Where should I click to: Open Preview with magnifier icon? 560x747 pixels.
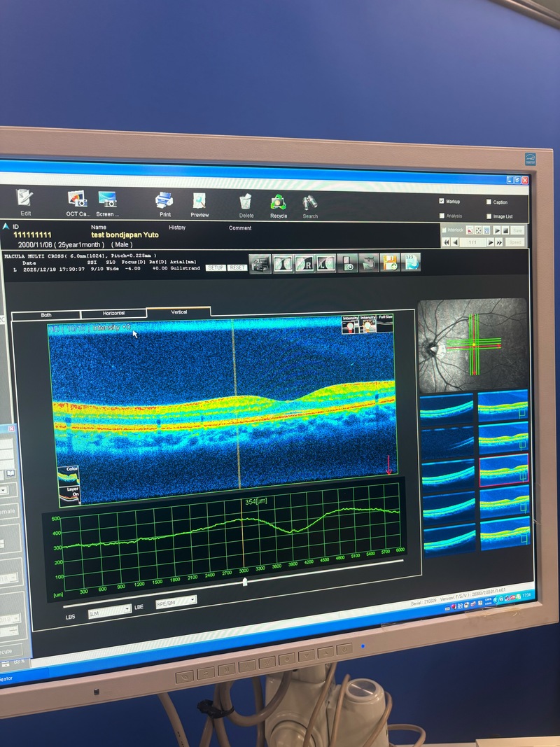click(x=199, y=202)
